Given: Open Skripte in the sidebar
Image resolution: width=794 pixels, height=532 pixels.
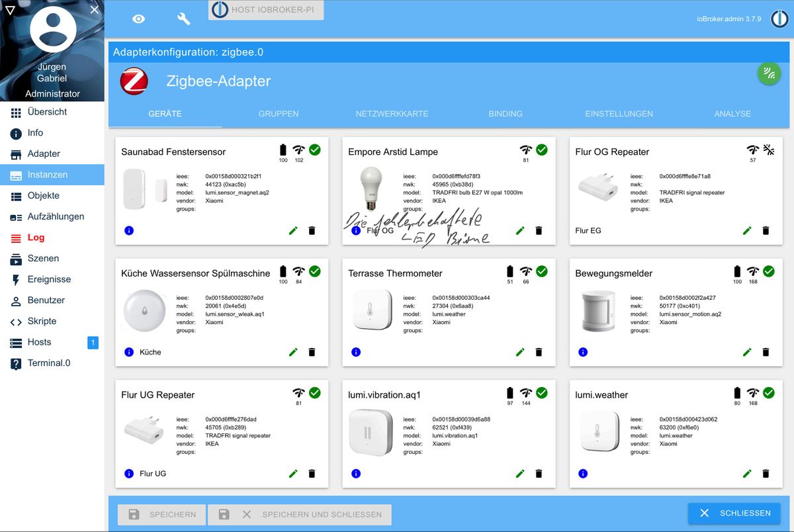Looking at the screenshot, I should pos(52,321).
